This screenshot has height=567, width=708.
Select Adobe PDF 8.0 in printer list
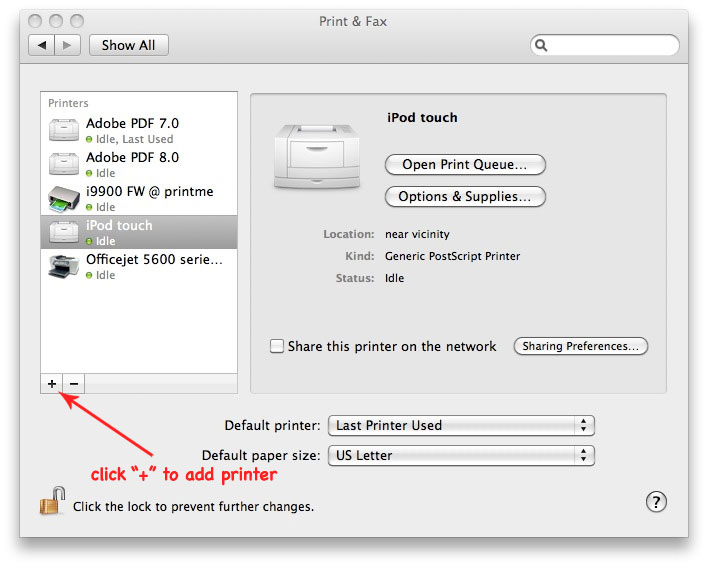click(x=139, y=164)
